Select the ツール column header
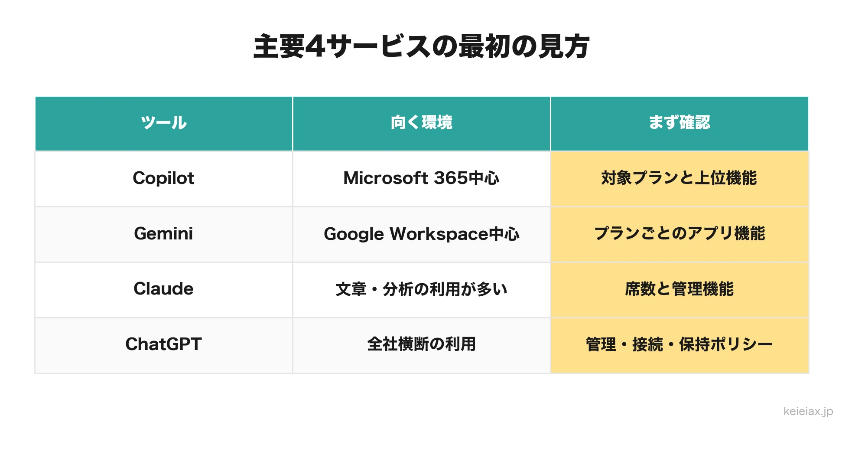 [164, 124]
